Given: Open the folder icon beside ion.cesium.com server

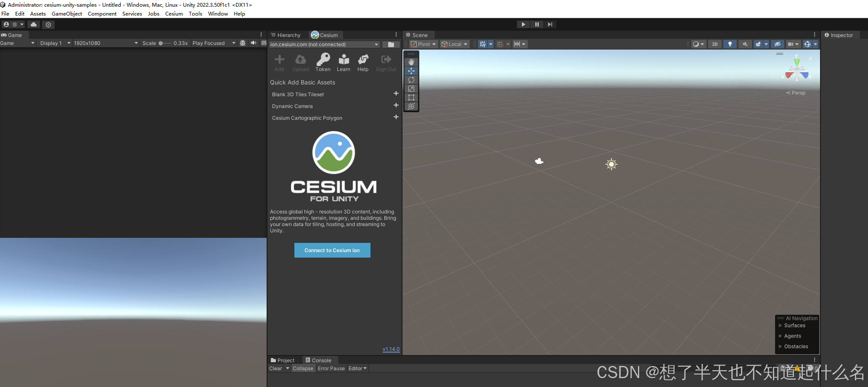Looking at the screenshot, I should (x=391, y=45).
